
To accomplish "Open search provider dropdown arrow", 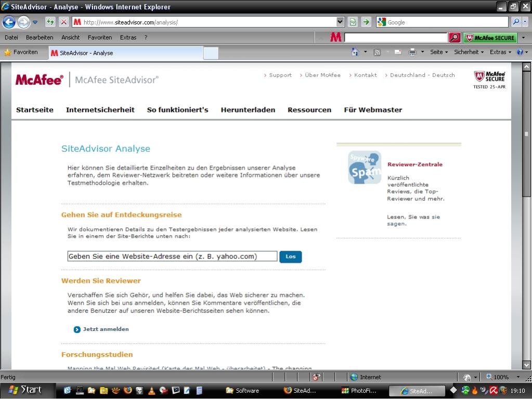I will tap(525, 22).
